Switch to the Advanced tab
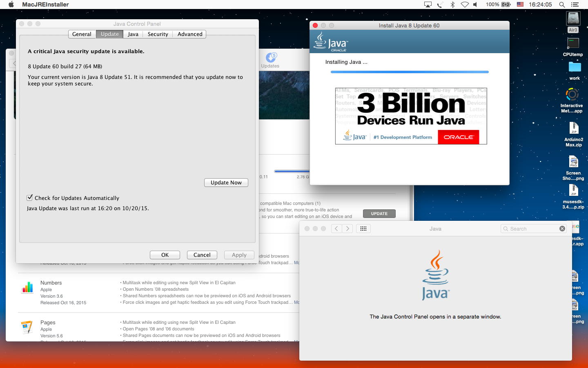588x368 pixels. (x=190, y=34)
